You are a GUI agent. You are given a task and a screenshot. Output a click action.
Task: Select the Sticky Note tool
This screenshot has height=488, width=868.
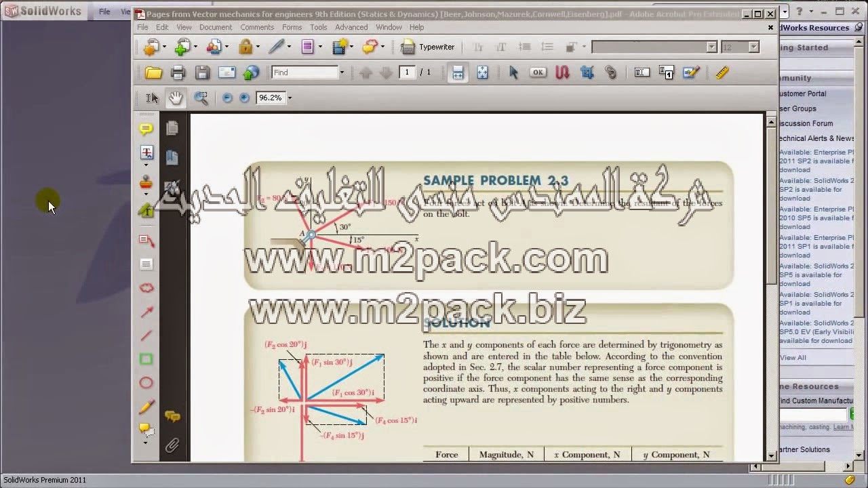pyautogui.click(x=146, y=129)
